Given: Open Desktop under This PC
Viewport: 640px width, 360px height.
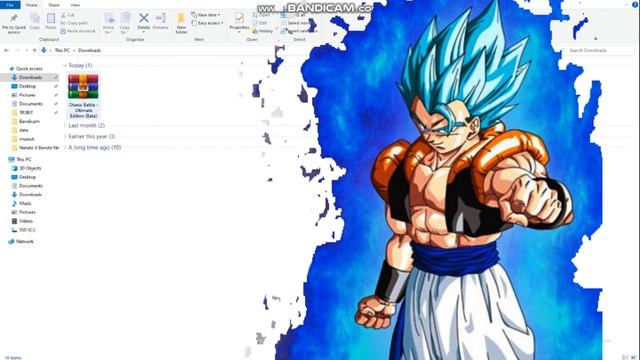Looking at the screenshot, I should [27, 177].
